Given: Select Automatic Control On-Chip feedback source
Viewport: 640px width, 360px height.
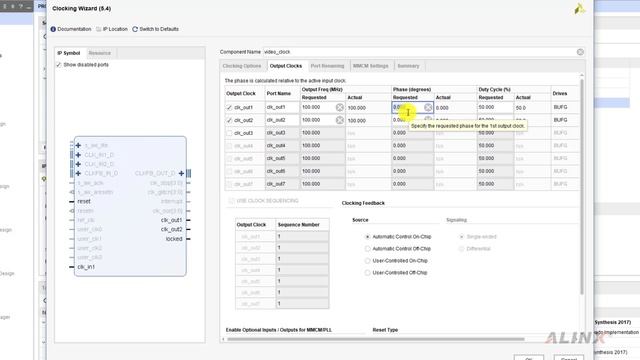Looking at the screenshot, I should [x=367, y=237].
